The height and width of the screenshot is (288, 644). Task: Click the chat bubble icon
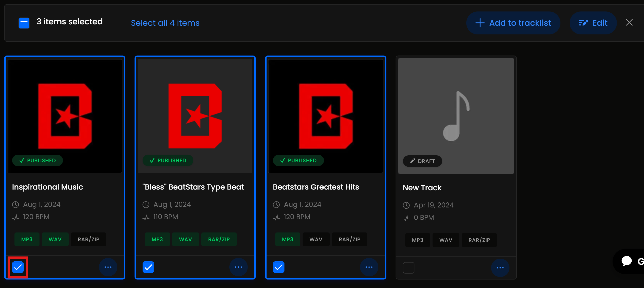click(627, 261)
